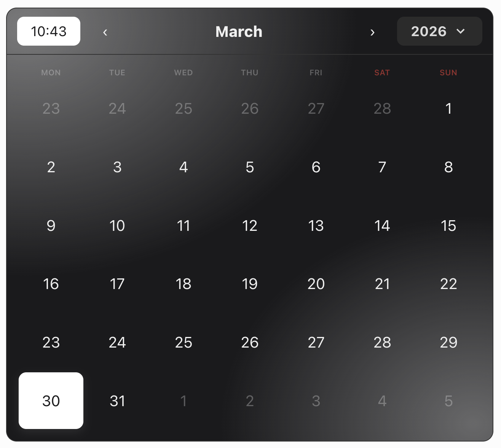Go to previous month using left chevron
Image resolution: width=501 pixels, height=448 pixels.
click(105, 32)
